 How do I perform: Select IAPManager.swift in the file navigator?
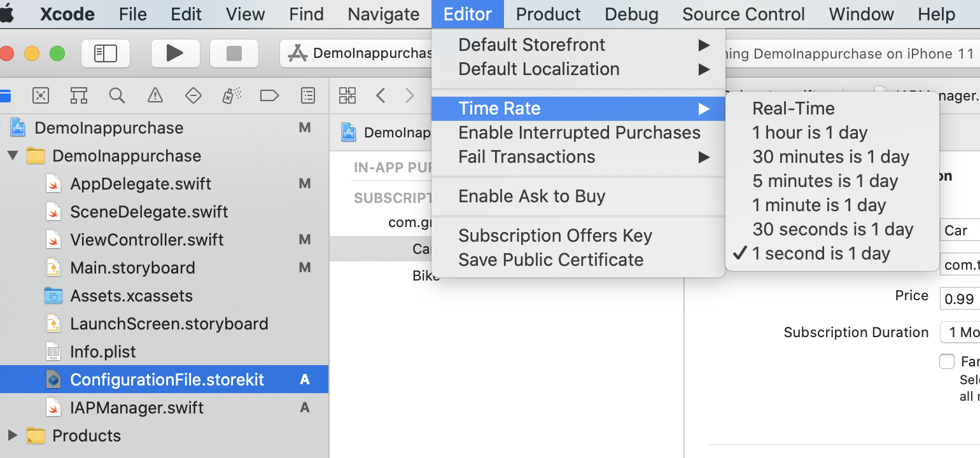point(137,408)
